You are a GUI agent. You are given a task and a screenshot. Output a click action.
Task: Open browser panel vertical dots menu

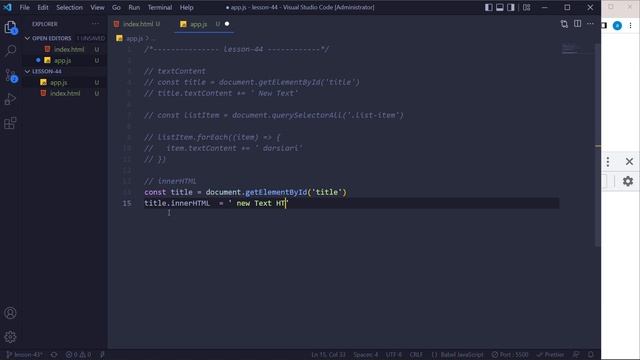[608, 162]
